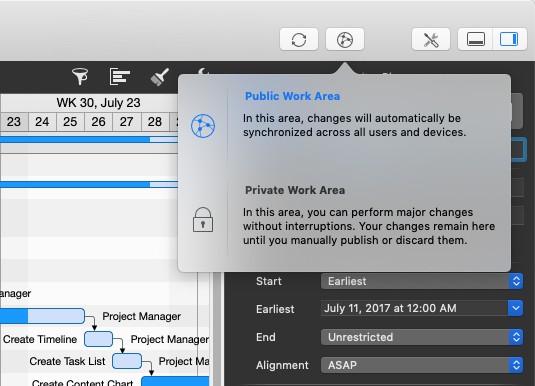Click day 23 in the timeline header
Image resolution: width=535 pixels, height=386 pixels.
[14, 121]
